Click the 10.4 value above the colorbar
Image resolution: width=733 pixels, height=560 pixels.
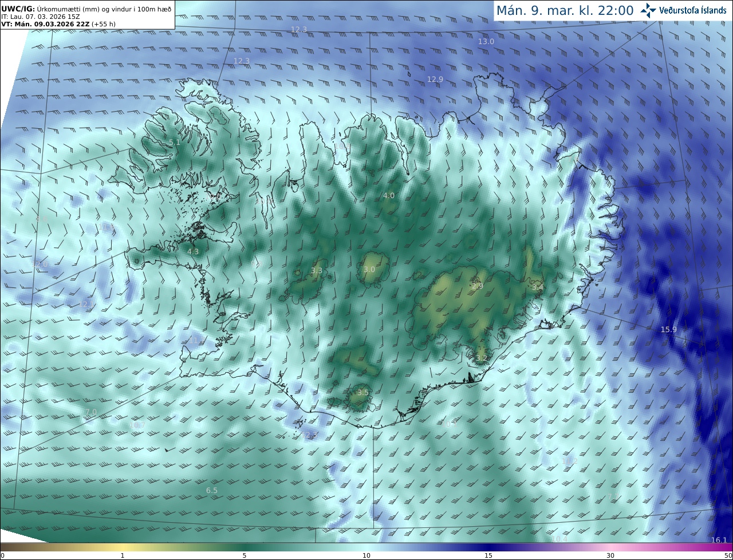[x=559, y=539]
